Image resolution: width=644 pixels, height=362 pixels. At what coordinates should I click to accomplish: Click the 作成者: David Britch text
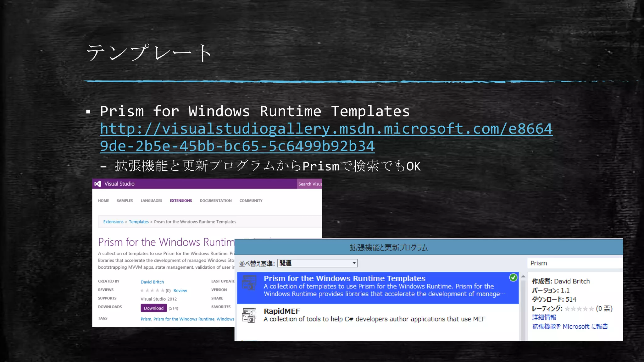[x=561, y=281]
